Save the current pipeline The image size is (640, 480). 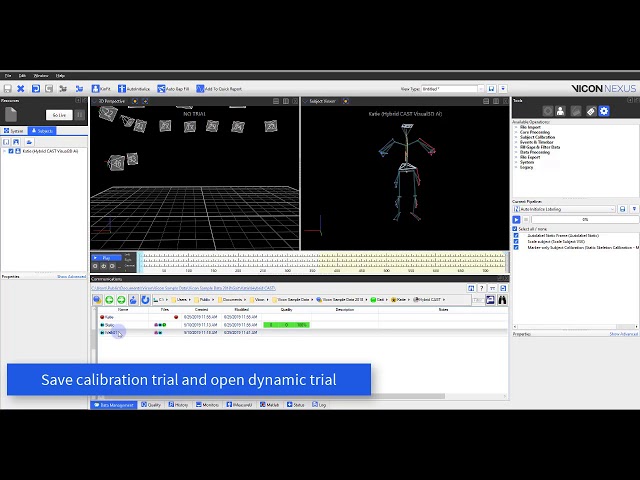622,209
